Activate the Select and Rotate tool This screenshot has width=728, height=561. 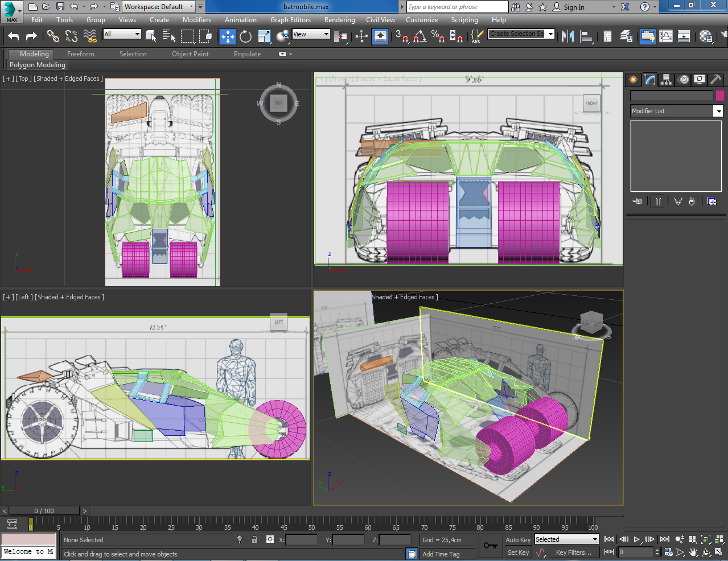246,36
